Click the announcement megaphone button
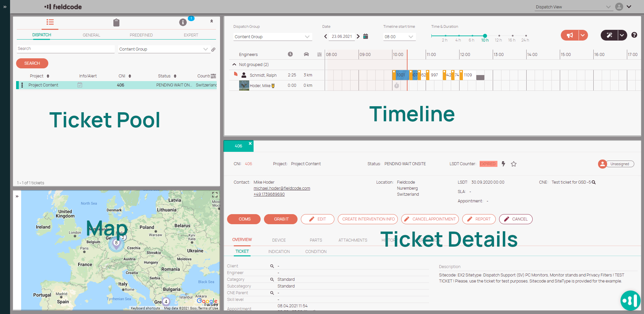644x314 pixels. coord(570,35)
